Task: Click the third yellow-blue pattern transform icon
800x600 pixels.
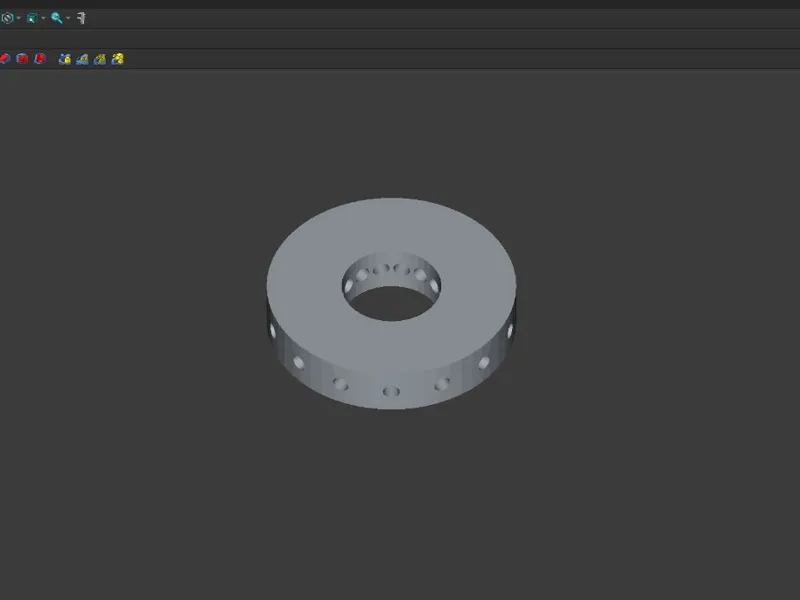Action: pos(100,59)
